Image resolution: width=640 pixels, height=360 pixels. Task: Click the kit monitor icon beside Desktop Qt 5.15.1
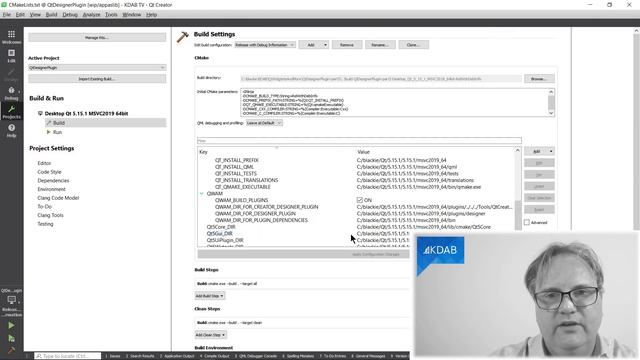(40, 113)
